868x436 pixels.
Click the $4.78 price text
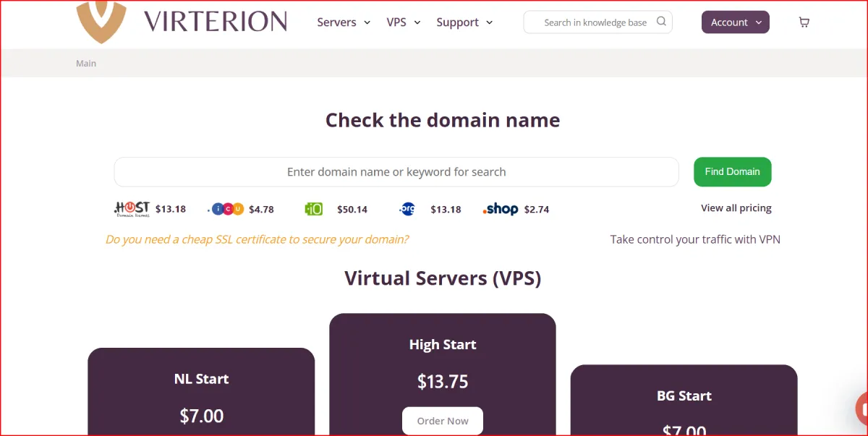pyautogui.click(x=261, y=210)
